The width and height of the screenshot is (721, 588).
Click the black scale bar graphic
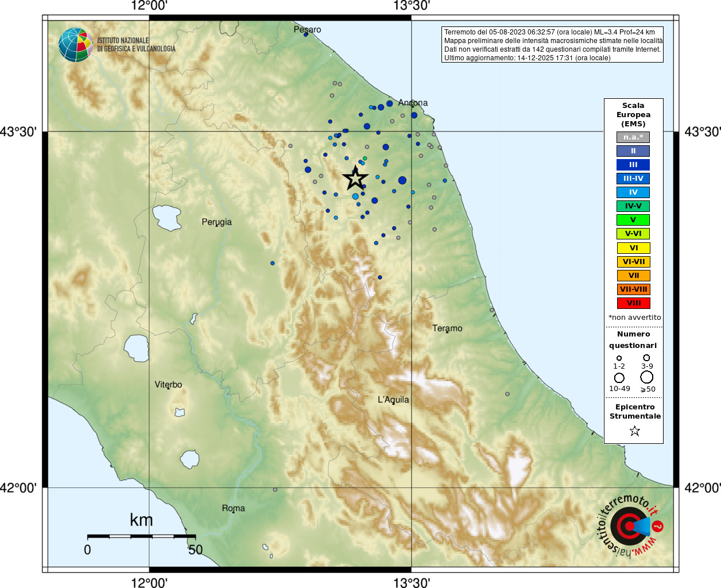141,536
